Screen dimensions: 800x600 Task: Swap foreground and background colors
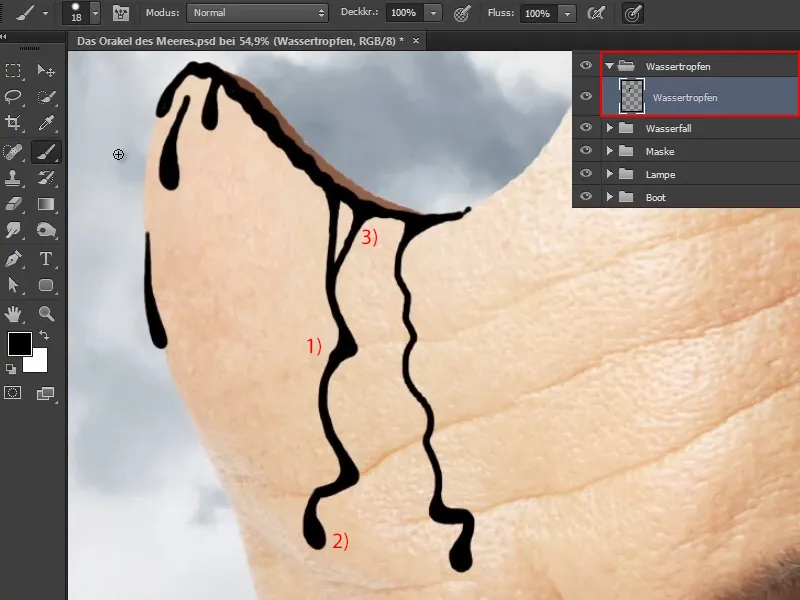[44, 335]
